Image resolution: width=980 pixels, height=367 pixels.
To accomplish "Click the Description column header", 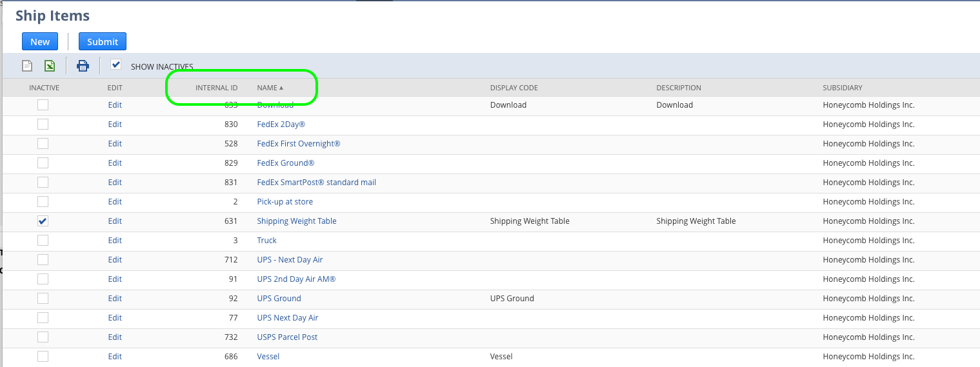I will pyautogui.click(x=678, y=88).
